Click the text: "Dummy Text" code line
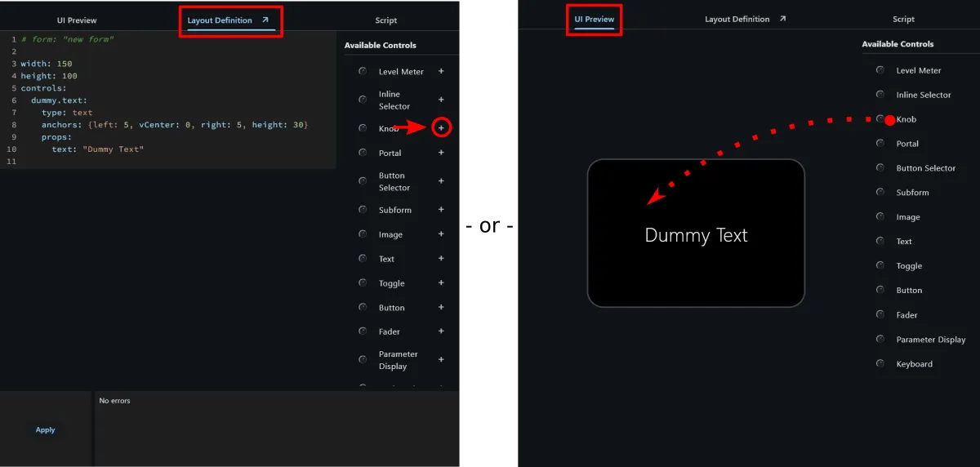The image size is (980, 467). pyautogui.click(x=97, y=149)
